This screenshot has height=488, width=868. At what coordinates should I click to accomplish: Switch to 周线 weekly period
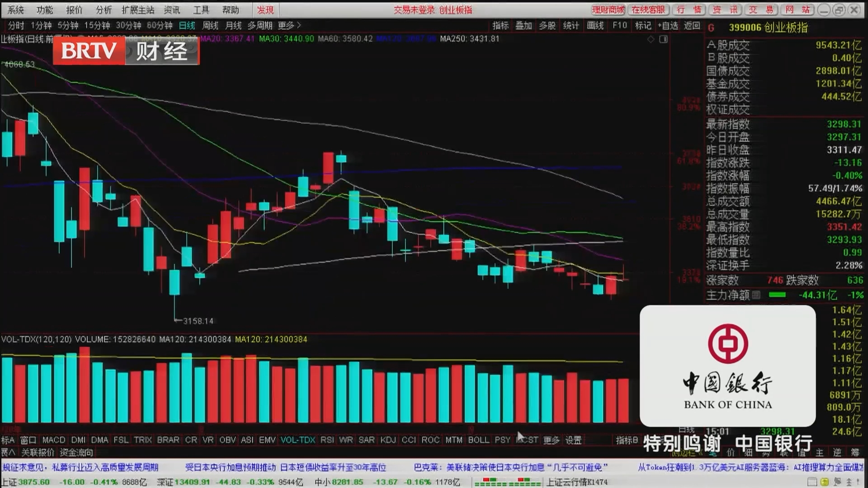[x=210, y=26]
